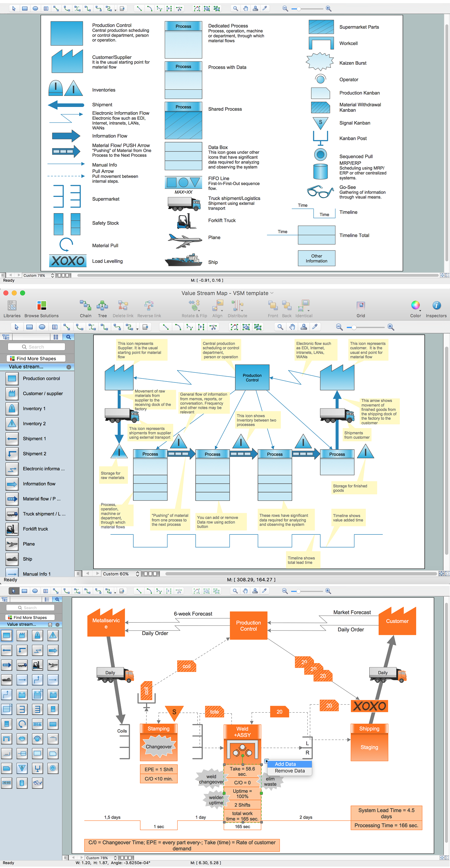Select the Tree layout icon
The width and height of the screenshot is (450, 868).
pos(102,308)
